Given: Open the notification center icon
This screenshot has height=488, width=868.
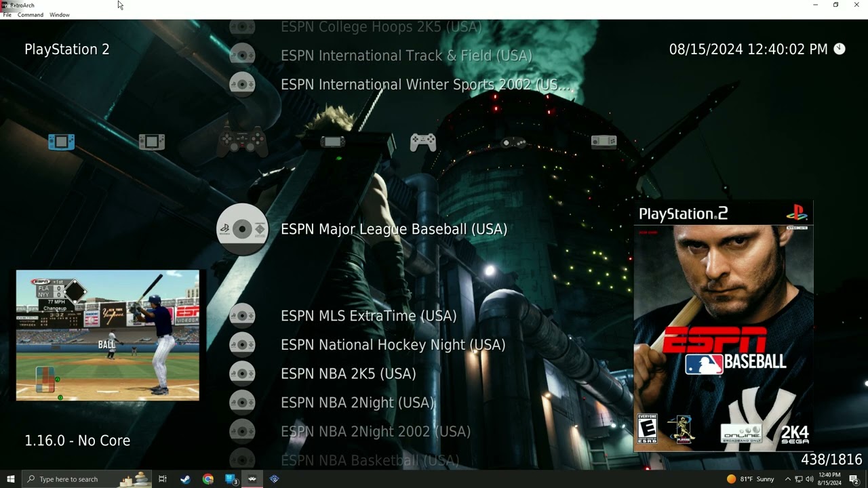Looking at the screenshot, I should pyautogui.click(x=854, y=479).
